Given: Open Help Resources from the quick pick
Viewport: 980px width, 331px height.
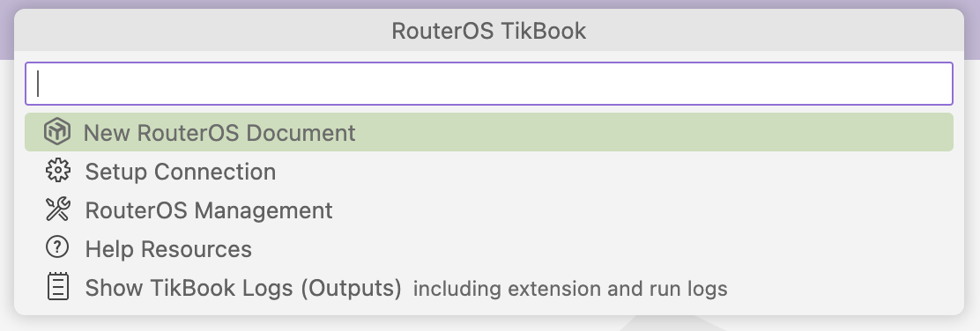Looking at the screenshot, I should click(489, 248).
